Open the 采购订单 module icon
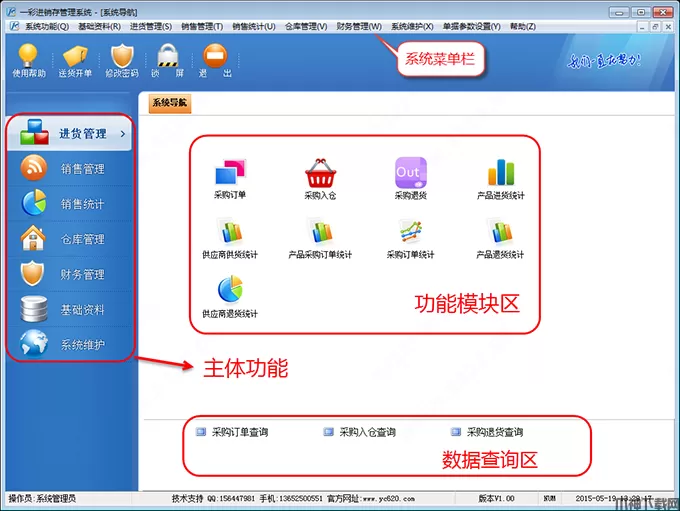The height and width of the screenshot is (511, 680). (230, 179)
